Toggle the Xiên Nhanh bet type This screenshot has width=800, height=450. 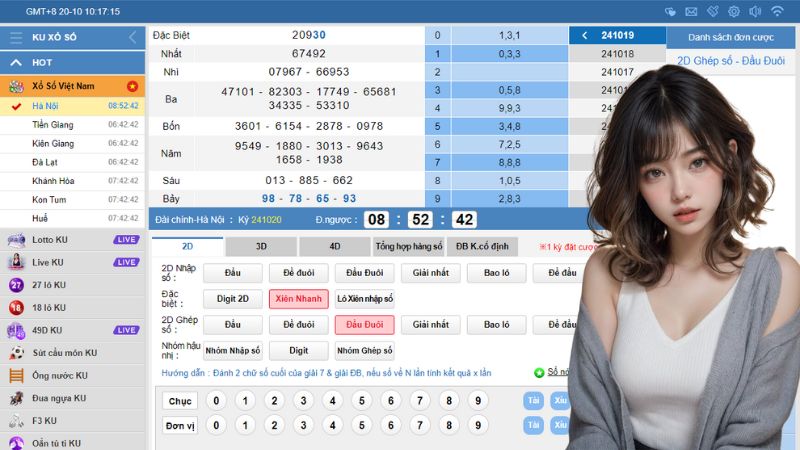(298, 299)
